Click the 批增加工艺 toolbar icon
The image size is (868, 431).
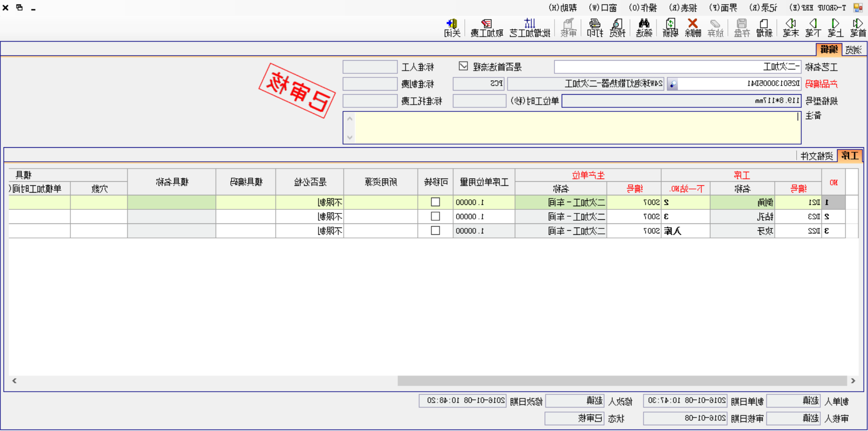pyautogui.click(x=529, y=27)
